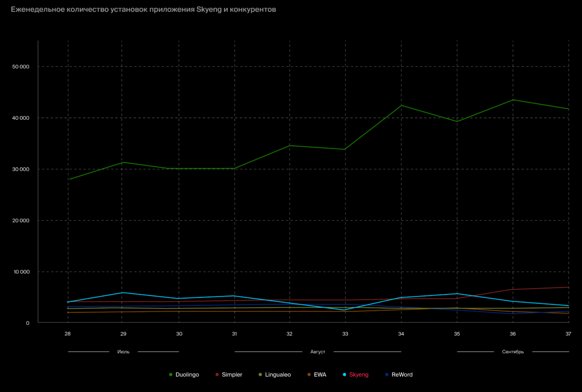Select the Август month label
582x392 pixels.
click(x=318, y=352)
